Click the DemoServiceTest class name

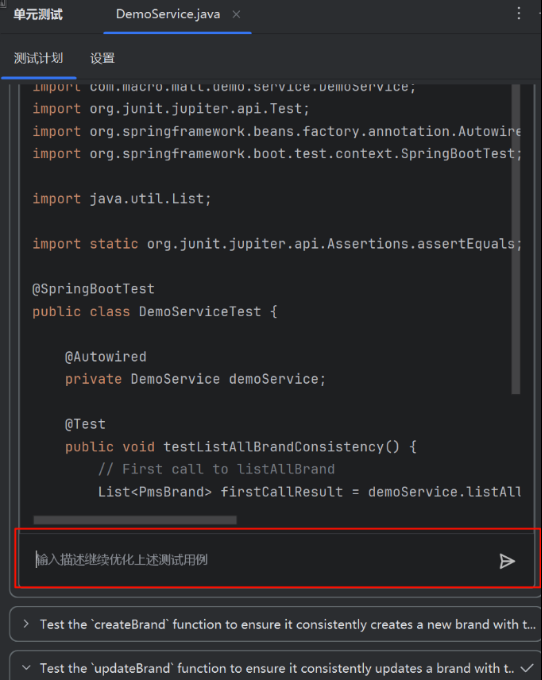[x=200, y=311]
